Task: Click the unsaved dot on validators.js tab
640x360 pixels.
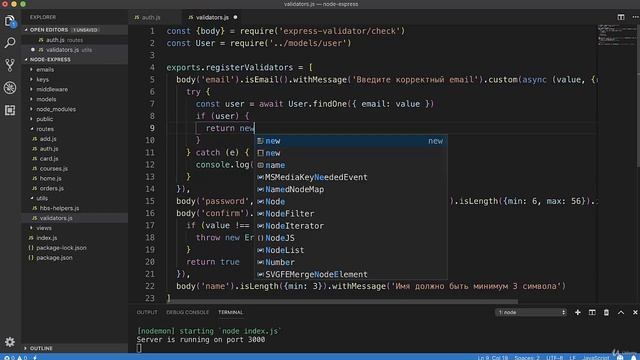Action: coord(235,17)
